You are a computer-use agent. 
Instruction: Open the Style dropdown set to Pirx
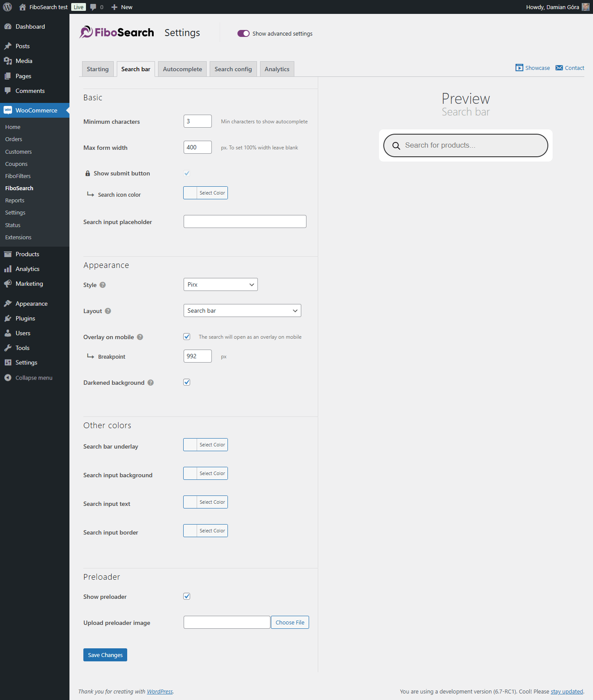221,284
